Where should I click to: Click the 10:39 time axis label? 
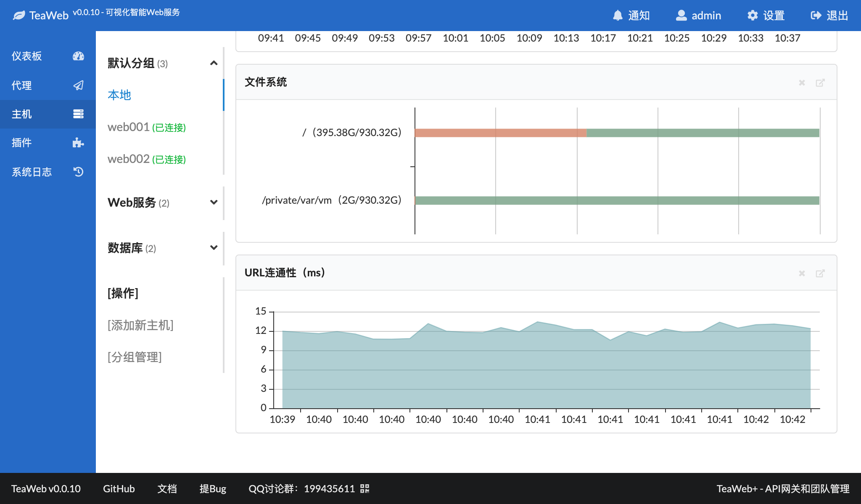click(283, 420)
